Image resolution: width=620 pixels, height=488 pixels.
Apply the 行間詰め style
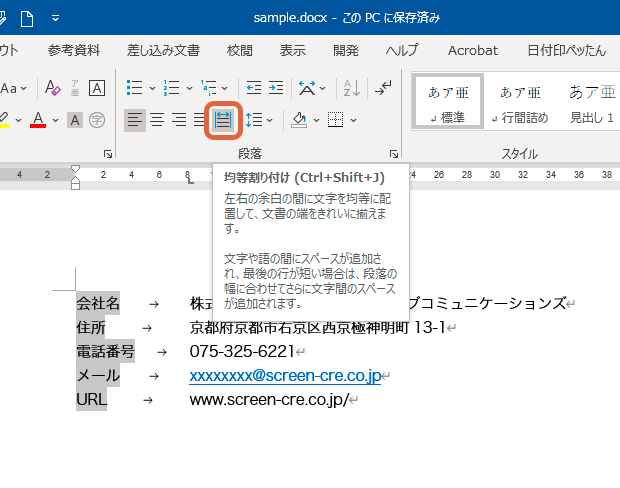pyautogui.click(x=520, y=102)
